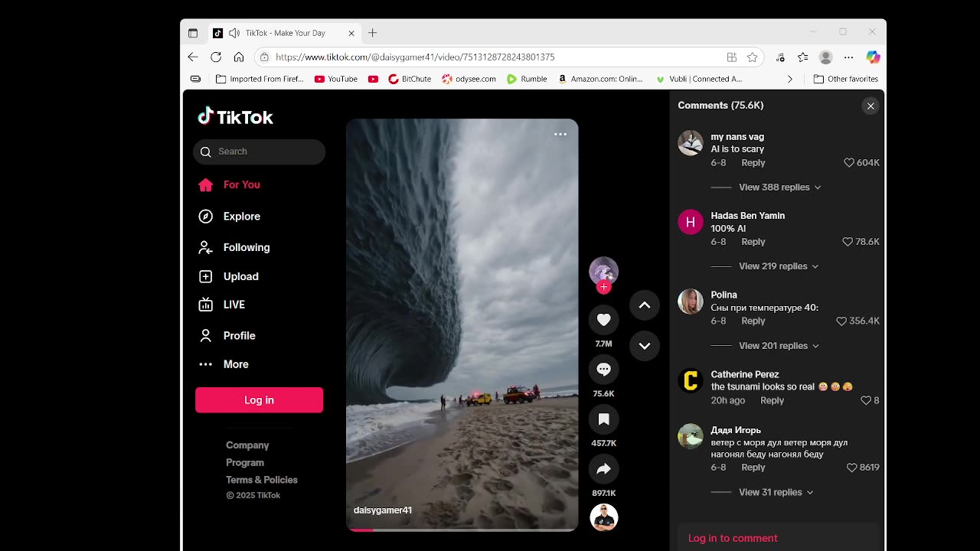Expand the Company footer section
Viewport: 980px width, 551px height.
tap(247, 445)
